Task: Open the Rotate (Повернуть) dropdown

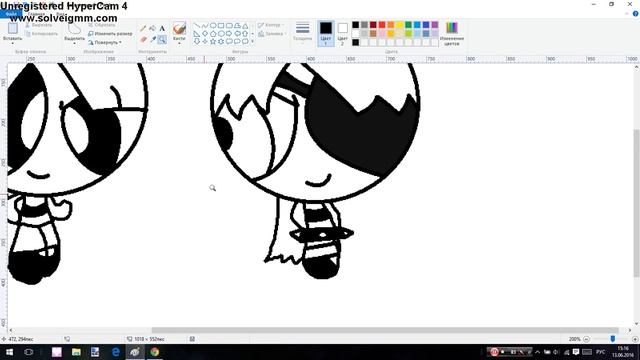Action: click(x=105, y=42)
